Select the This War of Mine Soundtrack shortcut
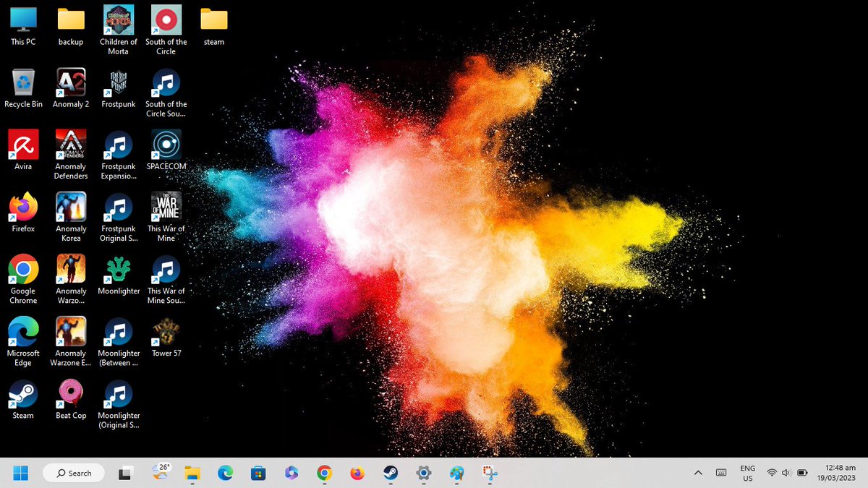Screen dimensions: 868x488 166,279
